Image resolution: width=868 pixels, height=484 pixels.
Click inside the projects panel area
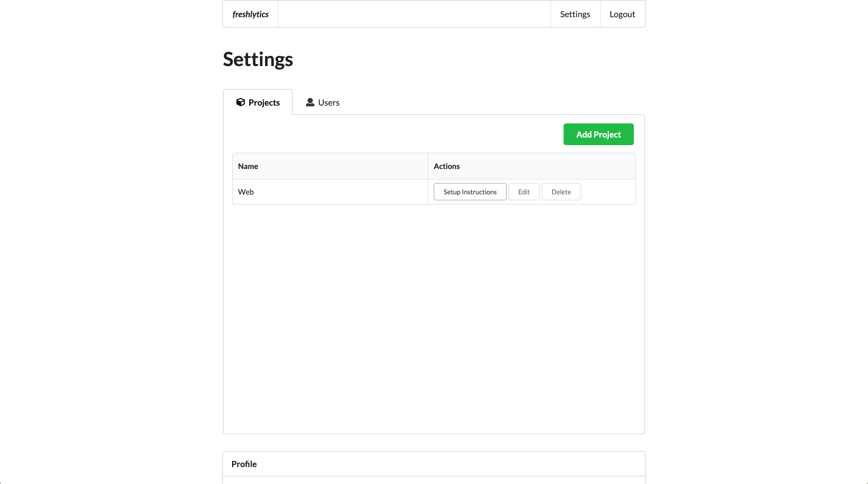[433, 304]
